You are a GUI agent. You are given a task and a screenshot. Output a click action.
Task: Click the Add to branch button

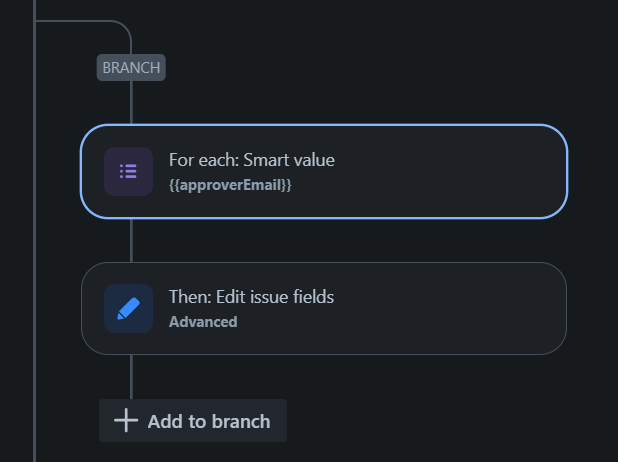193,421
